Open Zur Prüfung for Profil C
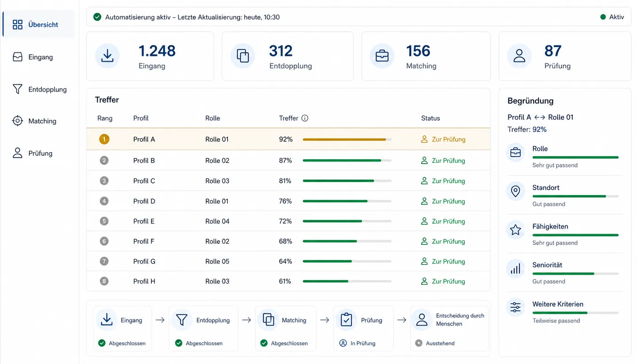The image size is (637, 364). click(x=443, y=181)
